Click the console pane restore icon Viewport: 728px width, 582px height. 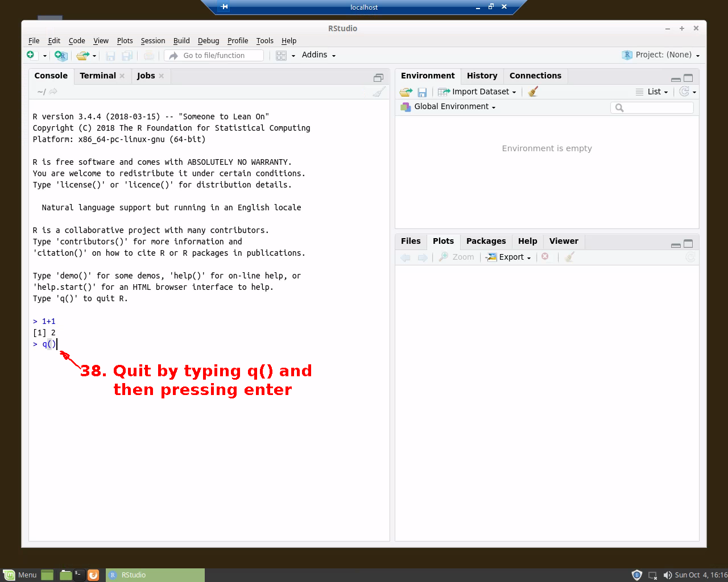[378, 77]
